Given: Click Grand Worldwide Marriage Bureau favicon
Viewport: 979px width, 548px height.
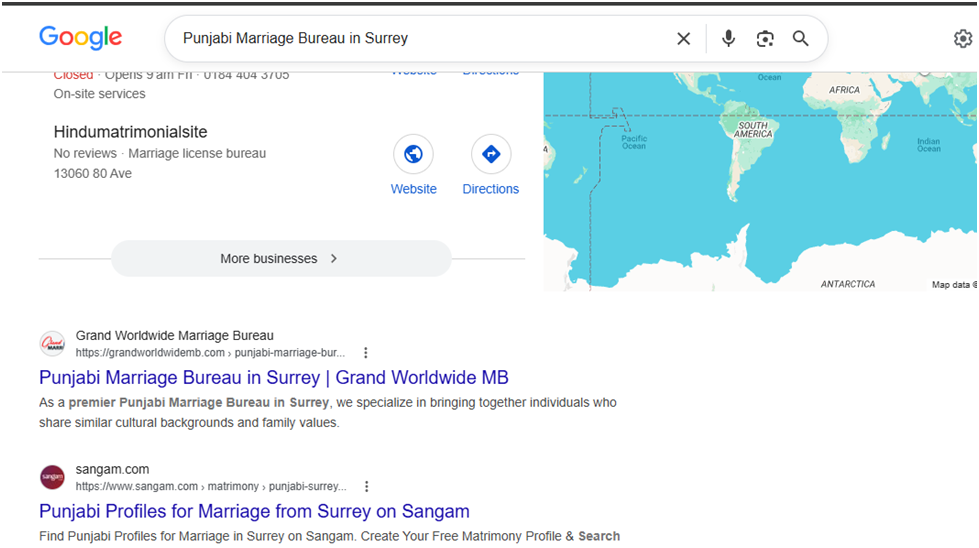Looking at the screenshot, I should 52,343.
